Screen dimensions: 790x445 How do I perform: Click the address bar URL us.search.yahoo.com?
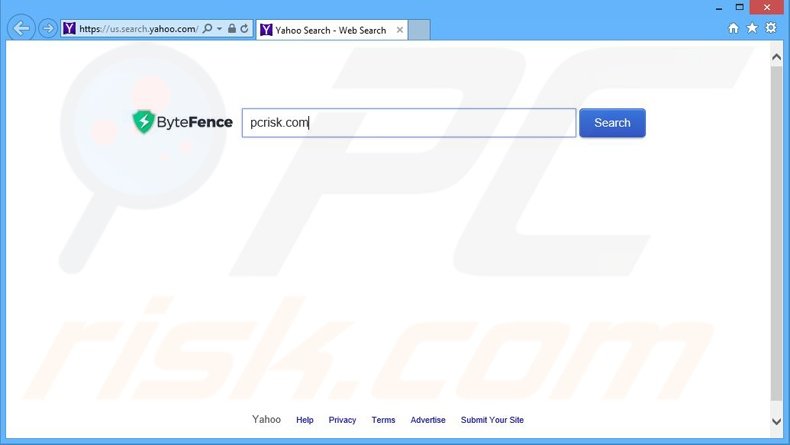[139, 29]
